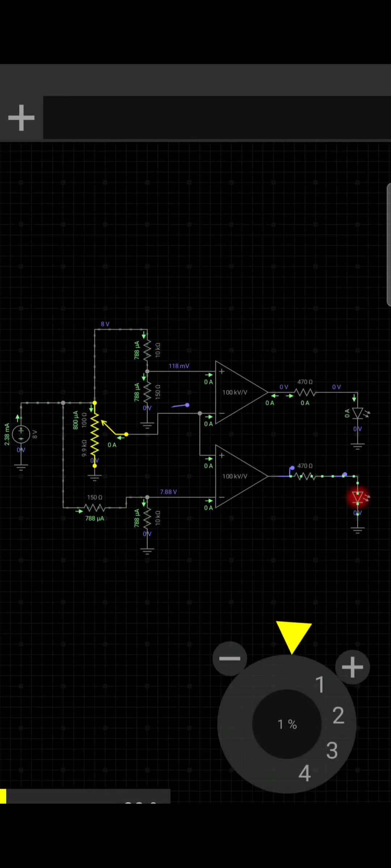
Task: Click the 2.38 mA source current label
Action: [7, 434]
